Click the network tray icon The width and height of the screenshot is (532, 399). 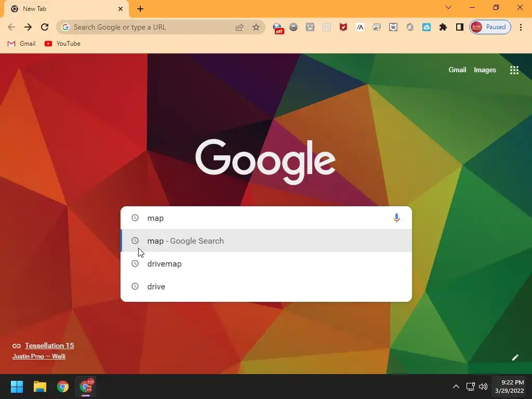click(470, 387)
